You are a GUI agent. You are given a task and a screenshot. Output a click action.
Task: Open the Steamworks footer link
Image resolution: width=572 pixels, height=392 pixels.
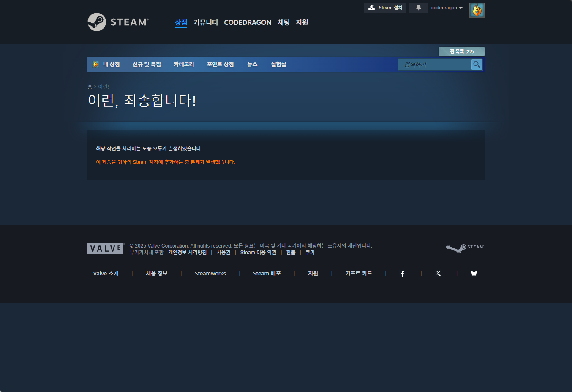[210, 274]
